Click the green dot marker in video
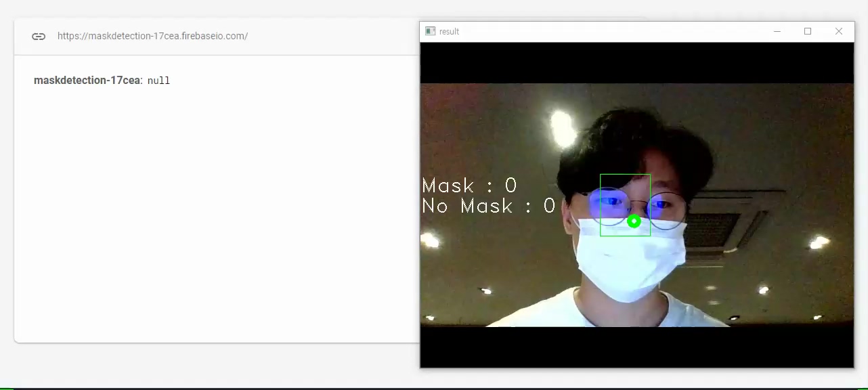Viewport: 868px width, 390px height. (634, 221)
